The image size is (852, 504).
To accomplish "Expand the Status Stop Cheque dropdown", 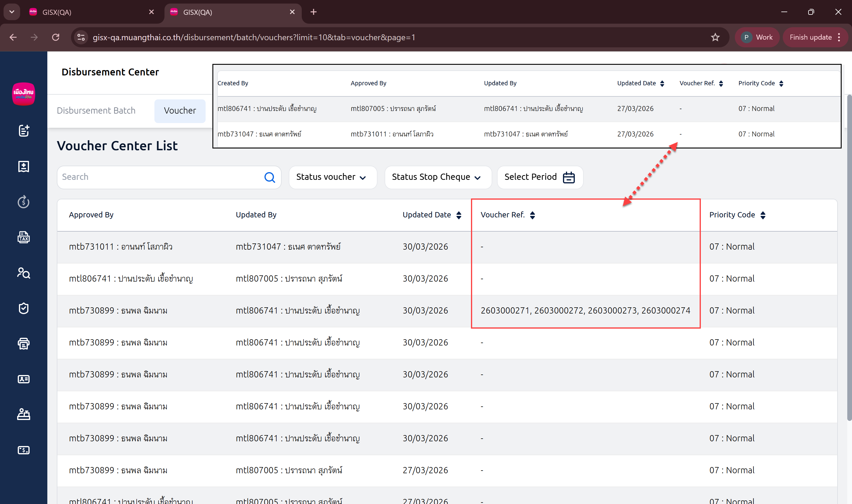I will click(x=437, y=177).
